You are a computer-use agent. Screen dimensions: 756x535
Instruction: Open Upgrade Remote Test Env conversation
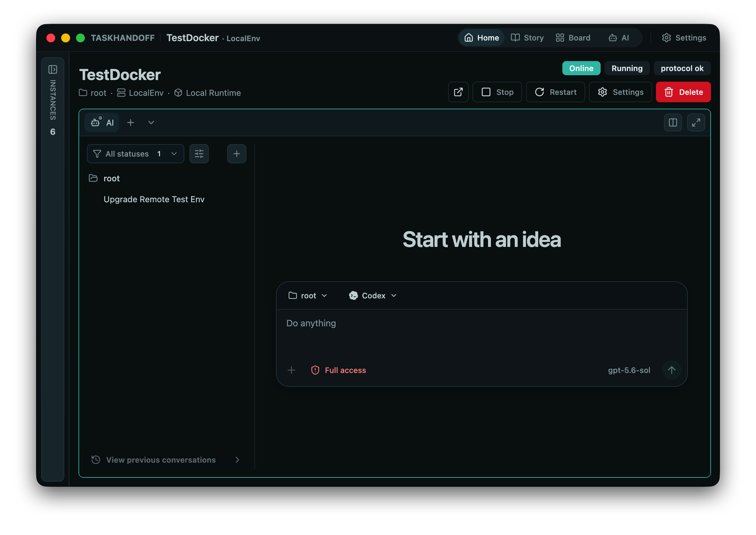coord(154,199)
